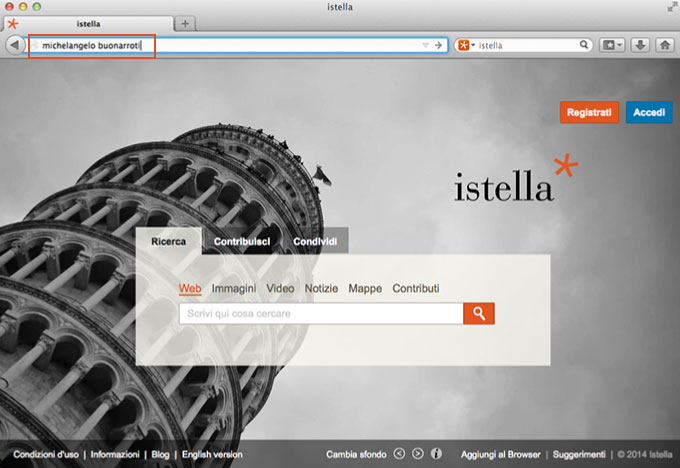Click the go arrow in address bar
The width and height of the screenshot is (680, 468).
pos(438,45)
